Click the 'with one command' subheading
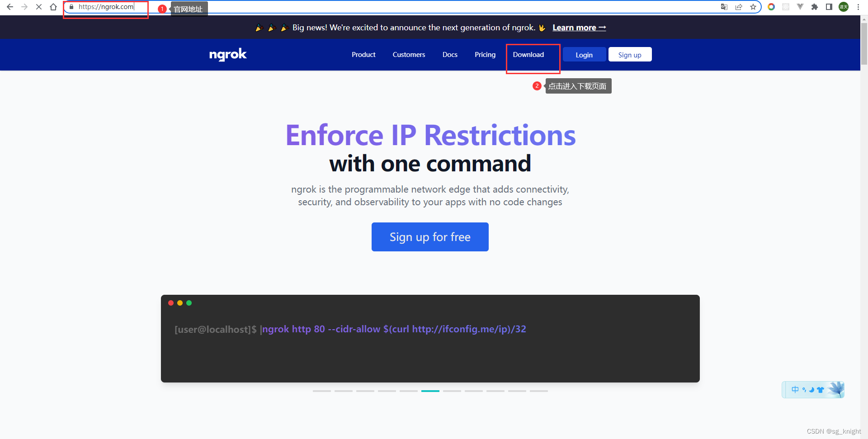The height and width of the screenshot is (439, 868). click(430, 164)
